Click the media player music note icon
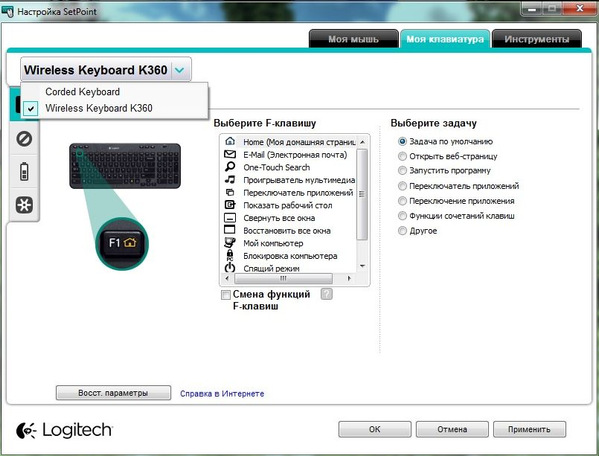The height and width of the screenshot is (456, 599). (230, 179)
